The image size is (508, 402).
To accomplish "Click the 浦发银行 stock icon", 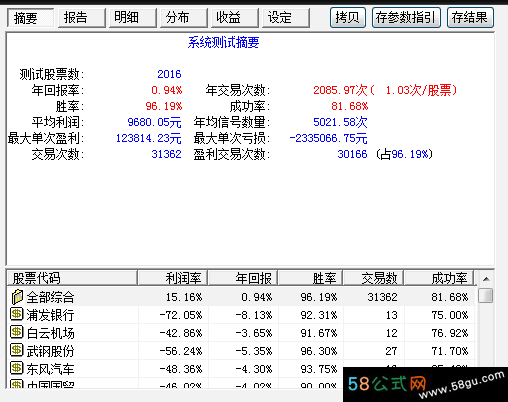I will tap(17, 314).
